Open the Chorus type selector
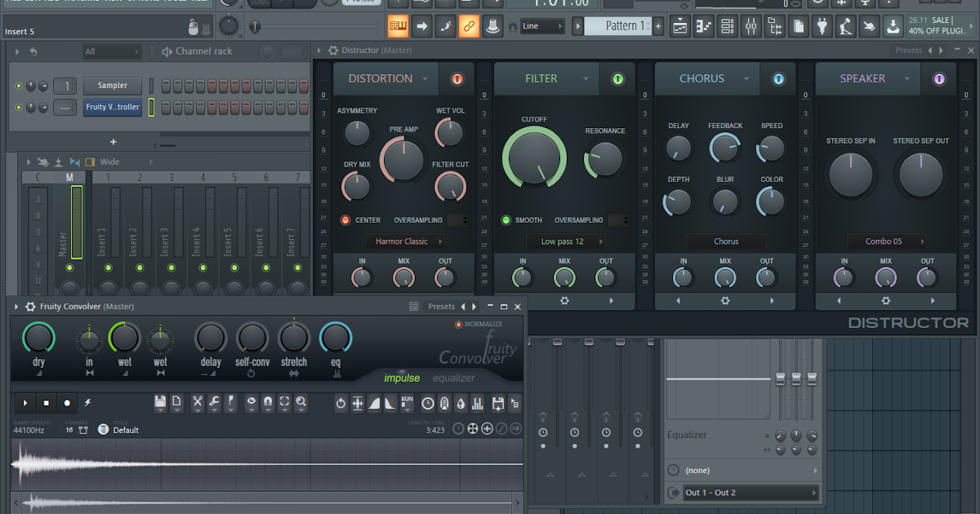The width and height of the screenshot is (980, 514). point(726,241)
